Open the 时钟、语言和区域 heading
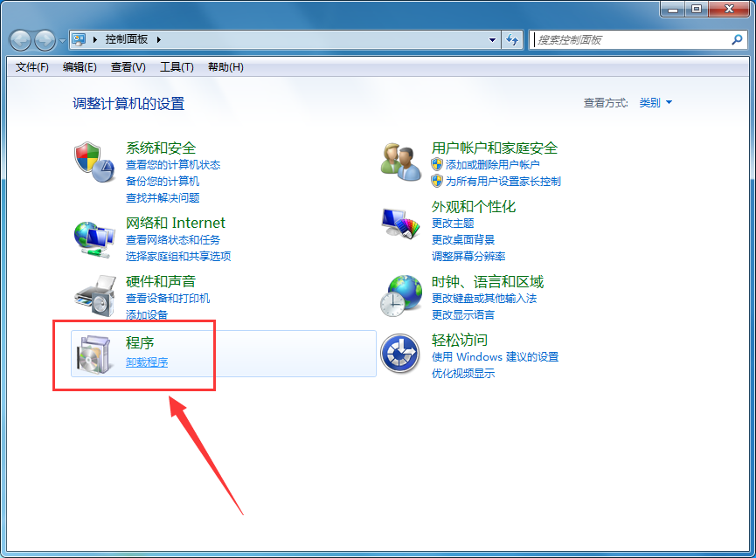The height and width of the screenshot is (558, 756). point(487,282)
